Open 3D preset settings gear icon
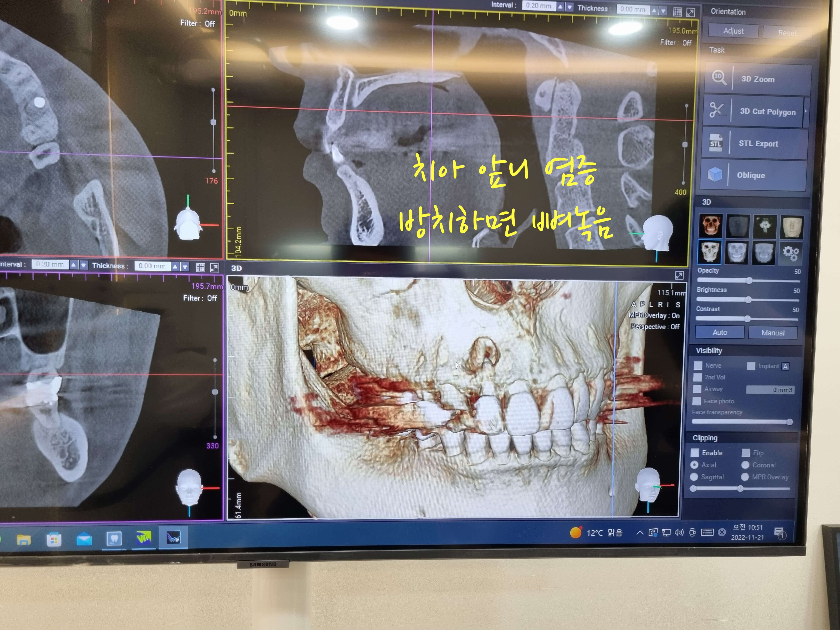Viewport: 840px width, 630px height. tap(791, 253)
